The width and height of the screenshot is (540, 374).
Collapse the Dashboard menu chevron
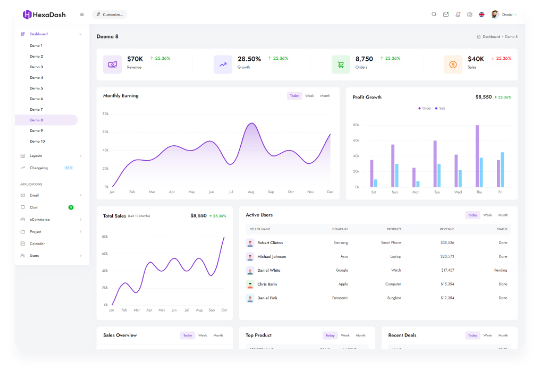point(80,34)
